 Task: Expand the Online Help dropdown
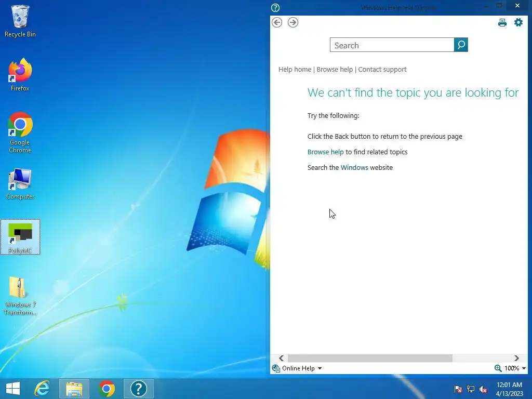[x=302, y=368]
